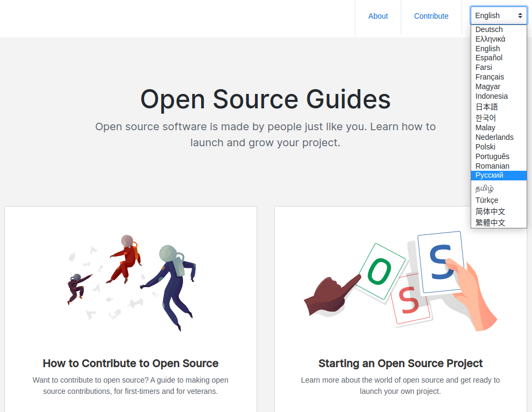This screenshot has height=412, width=532.
Task: Select the highlighted Русский option
Action: tap(498, 176)
